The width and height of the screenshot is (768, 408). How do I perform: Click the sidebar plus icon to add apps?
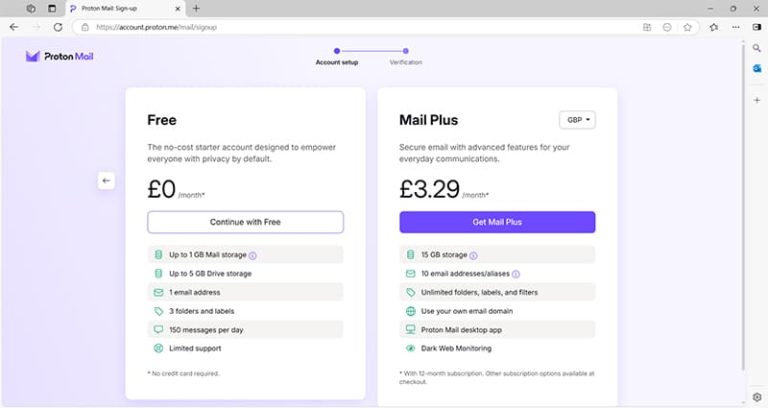point(757,100)
